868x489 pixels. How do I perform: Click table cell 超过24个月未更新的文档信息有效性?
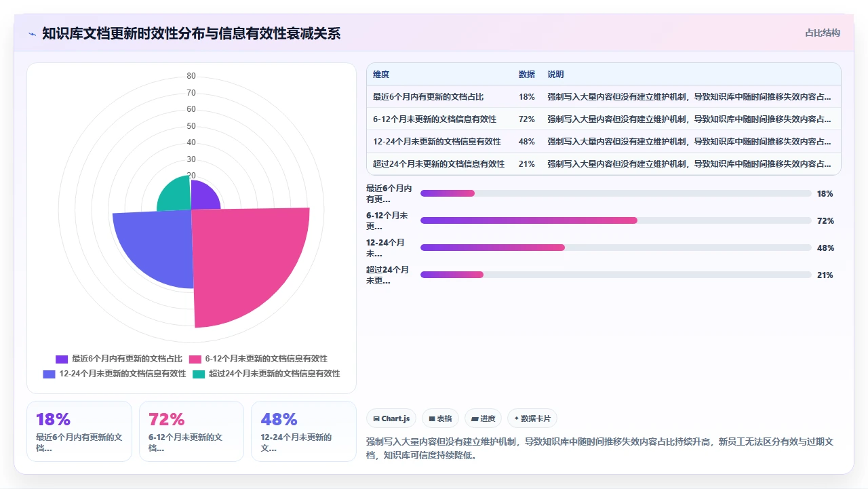tap(439, 164)
